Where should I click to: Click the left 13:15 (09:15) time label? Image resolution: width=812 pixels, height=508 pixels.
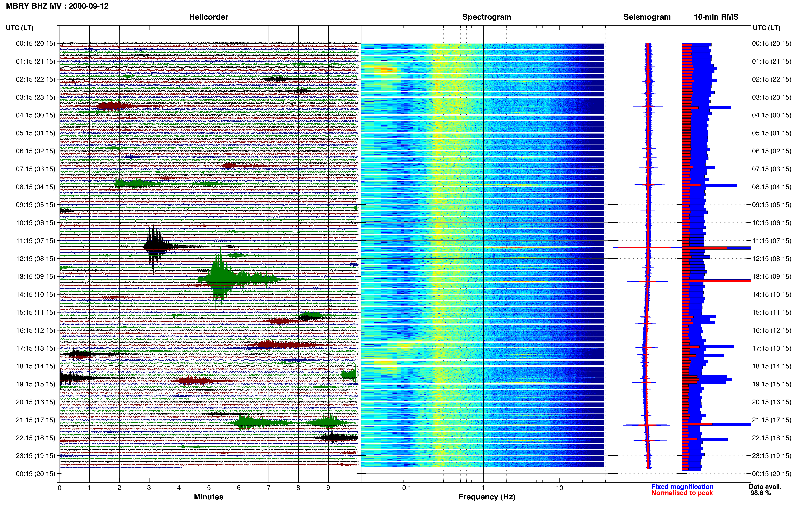[36, 277]
